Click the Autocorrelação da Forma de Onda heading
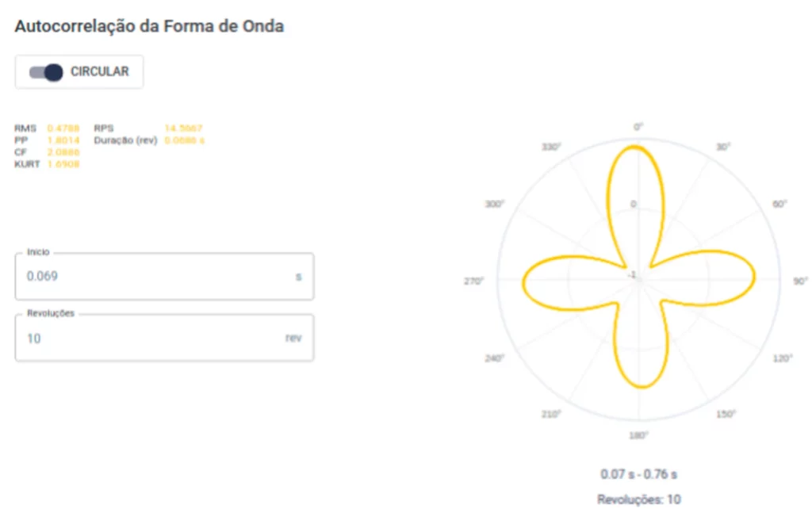This screenshot has height=532, width=812. pos(149,26)
